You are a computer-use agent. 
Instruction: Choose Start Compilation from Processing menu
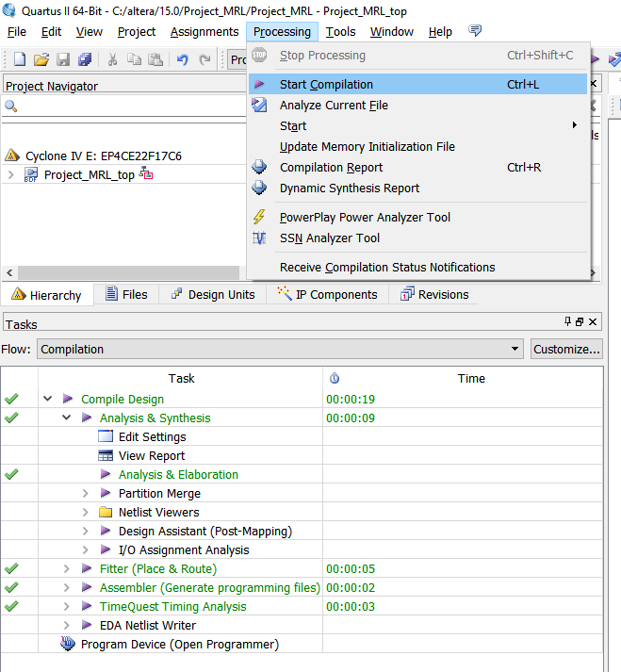point(417,84)
